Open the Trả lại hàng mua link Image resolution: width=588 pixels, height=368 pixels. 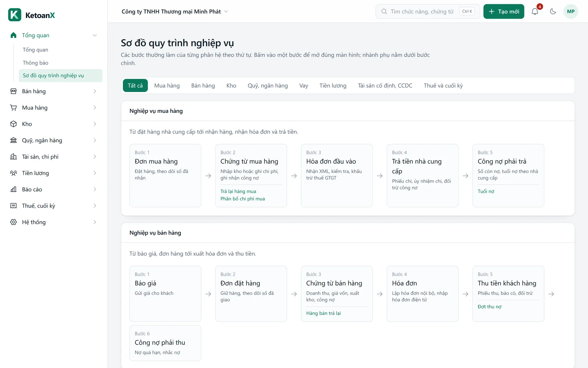238,191
